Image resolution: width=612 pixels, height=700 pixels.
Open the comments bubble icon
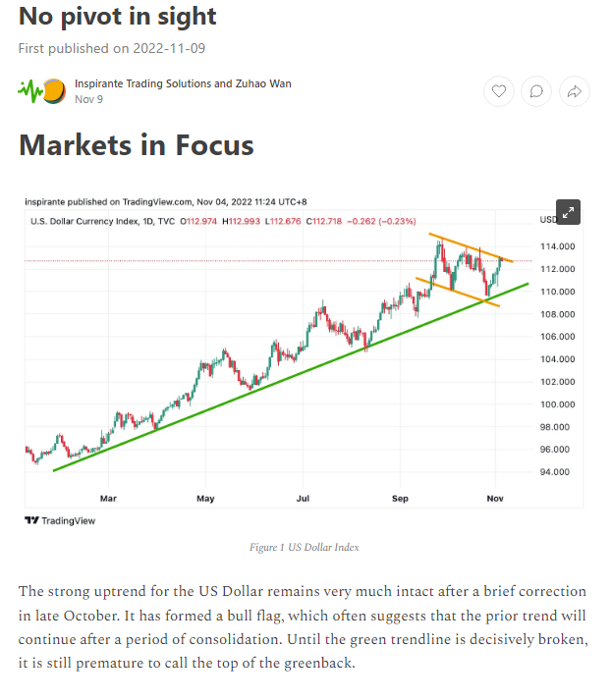click(x=536, y=91)
